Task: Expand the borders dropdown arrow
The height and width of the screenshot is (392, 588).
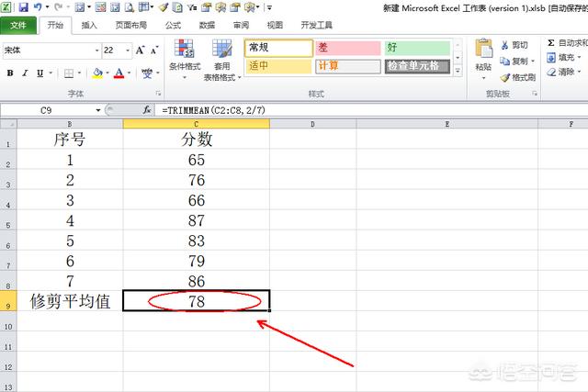Action: [x=80, y=73]
